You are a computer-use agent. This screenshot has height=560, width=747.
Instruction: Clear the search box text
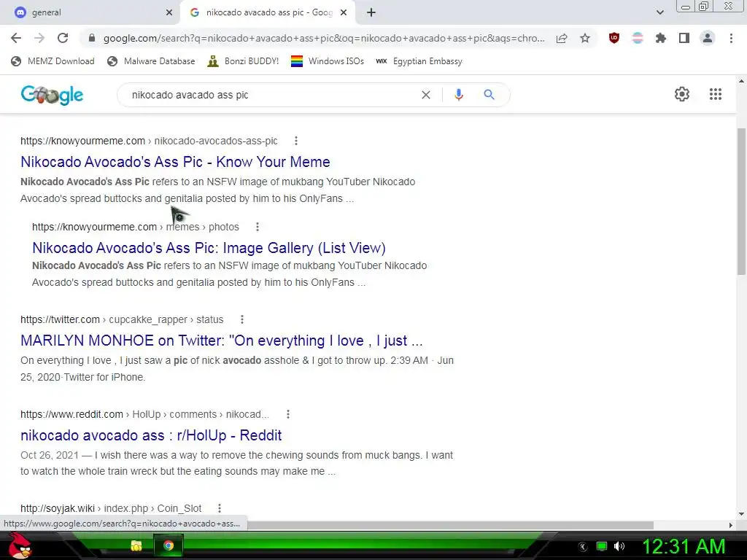coord(426,95)
